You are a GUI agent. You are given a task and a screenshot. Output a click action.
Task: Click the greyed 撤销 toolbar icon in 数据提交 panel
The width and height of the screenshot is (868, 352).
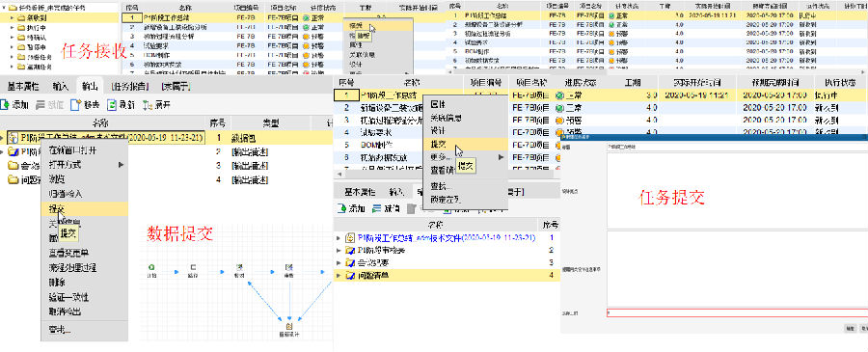pos(41,104)
